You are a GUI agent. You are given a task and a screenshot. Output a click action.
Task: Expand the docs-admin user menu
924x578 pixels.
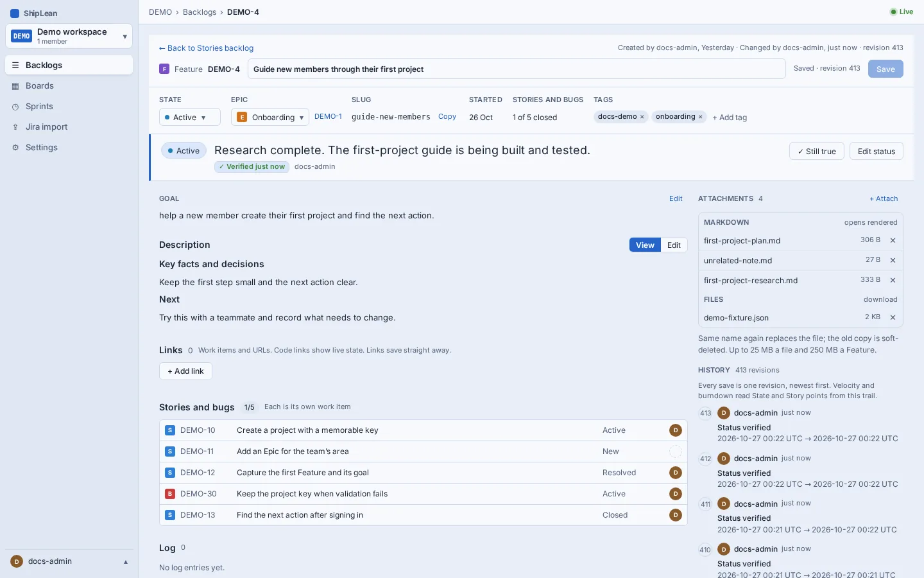tap(69, 561)
